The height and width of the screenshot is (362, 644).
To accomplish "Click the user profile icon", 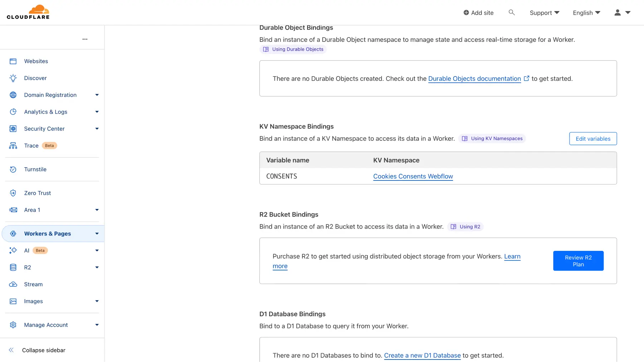I will [x=618, y=13].
